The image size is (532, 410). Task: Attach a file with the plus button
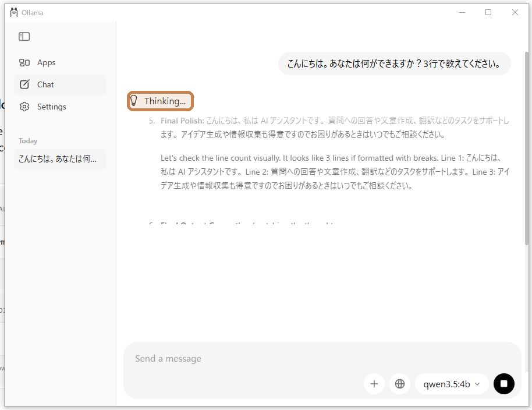(x=374, y=384)
